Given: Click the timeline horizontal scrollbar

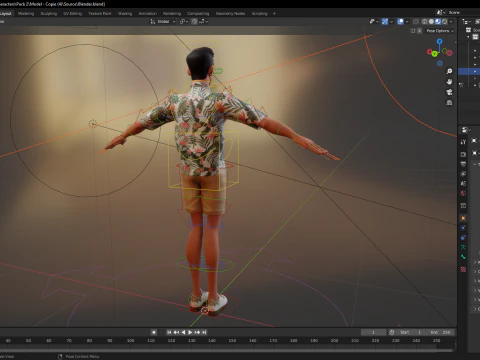Looking at the screenshot, I should pyautogui.click(x=227, y=350).
